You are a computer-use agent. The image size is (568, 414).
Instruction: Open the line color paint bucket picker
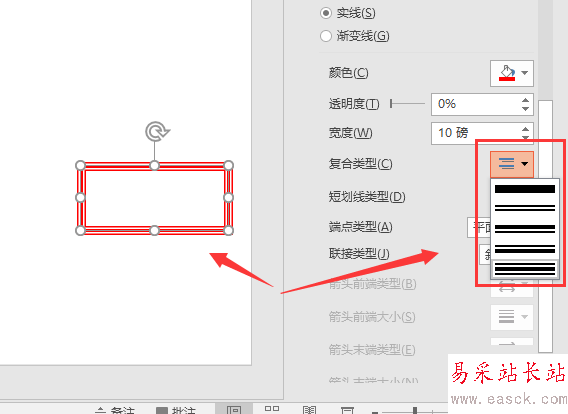pos(511,73)
